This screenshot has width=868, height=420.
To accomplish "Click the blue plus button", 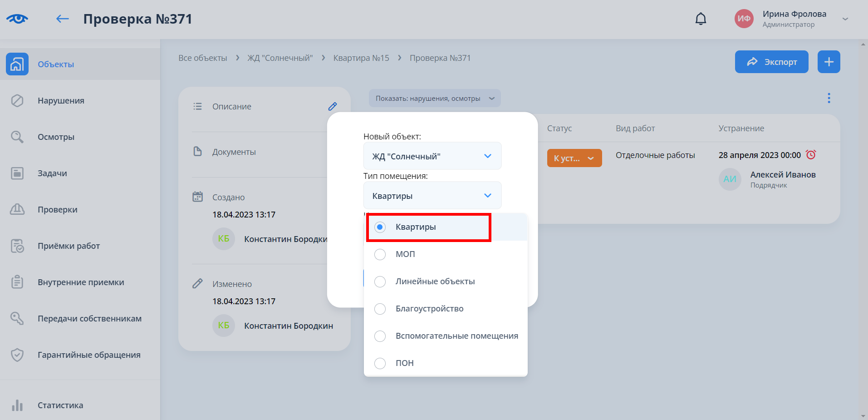I will [x=829, y=62].
